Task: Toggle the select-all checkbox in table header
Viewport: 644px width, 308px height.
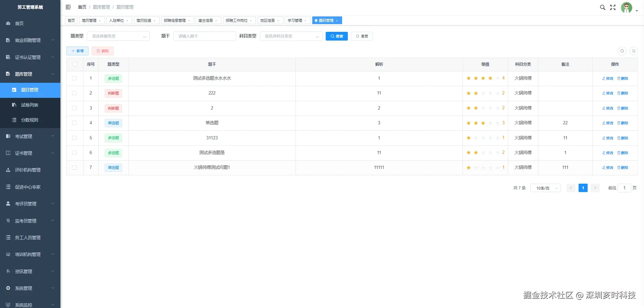Action: [75, 64]
